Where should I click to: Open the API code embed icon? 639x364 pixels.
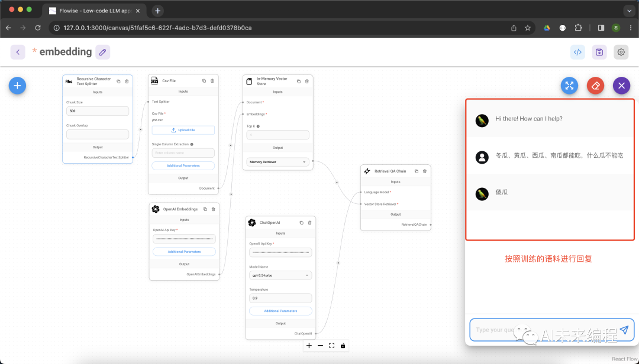click(577, 52)
